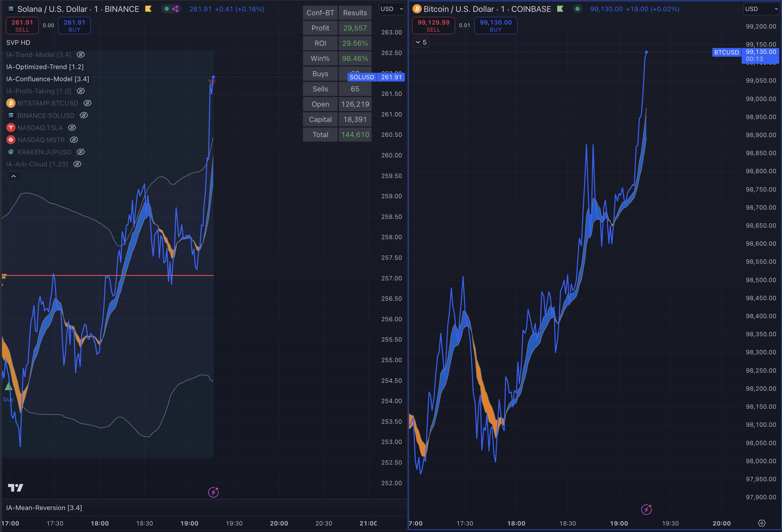Click the green market status dot on Bitcoin chart

pyautogui.click(x=577, y=9)
